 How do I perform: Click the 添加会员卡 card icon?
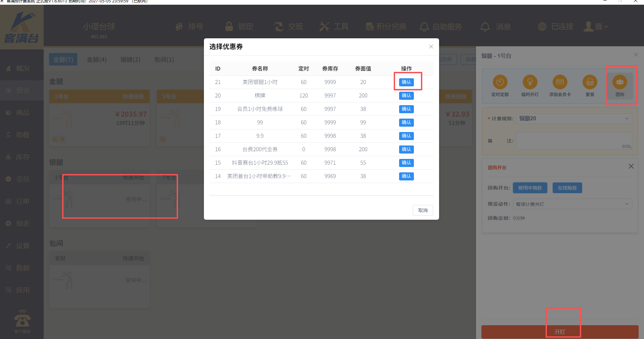[560, 82]
